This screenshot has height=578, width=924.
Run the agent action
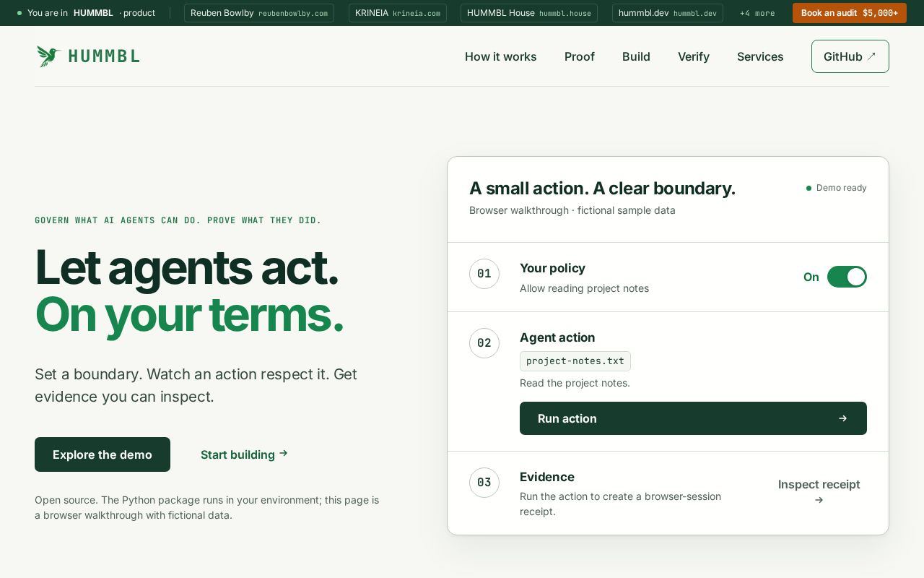(693, 418)
